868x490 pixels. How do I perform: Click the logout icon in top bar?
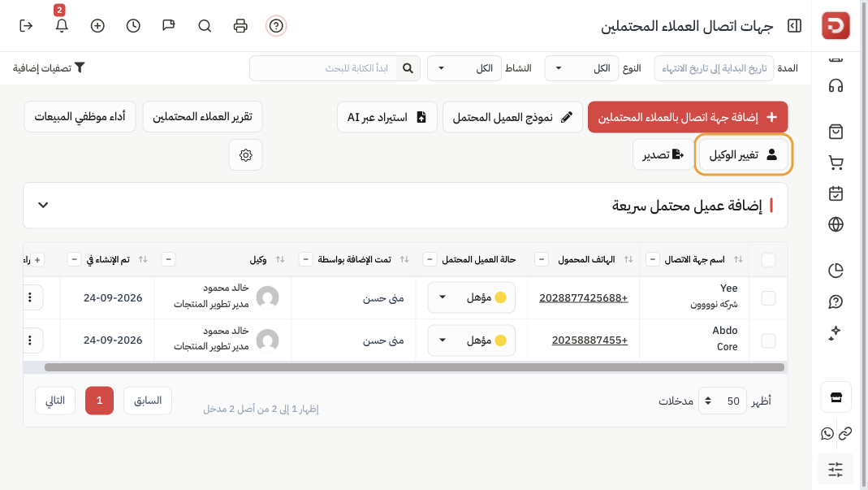tap(26, 25)
